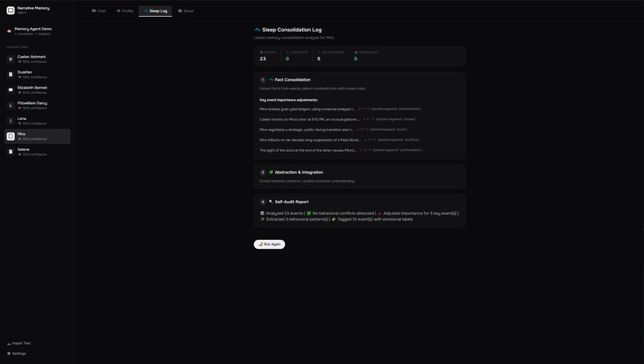
Task: Click the Fact Consolidation section header
Action: tap(292, 80)
